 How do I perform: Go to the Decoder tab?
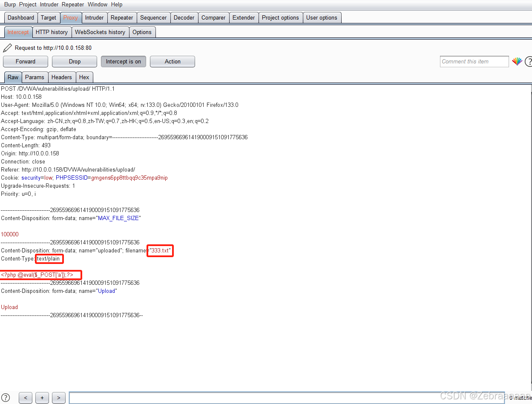click(184, 17)
